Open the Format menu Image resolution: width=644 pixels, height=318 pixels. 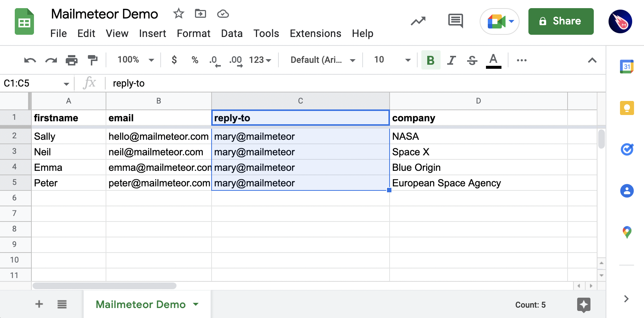click(193, 34)
